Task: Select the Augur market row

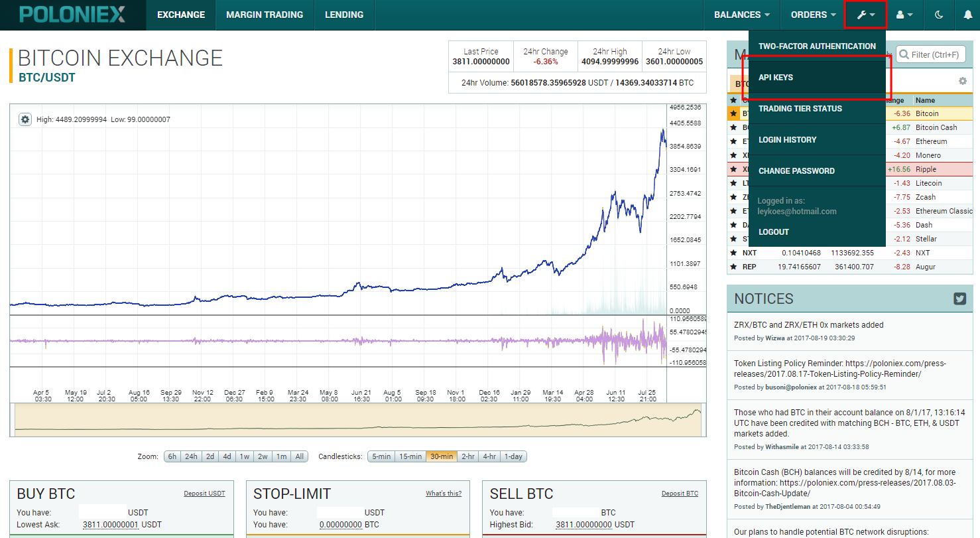Action: pos(849,267)
